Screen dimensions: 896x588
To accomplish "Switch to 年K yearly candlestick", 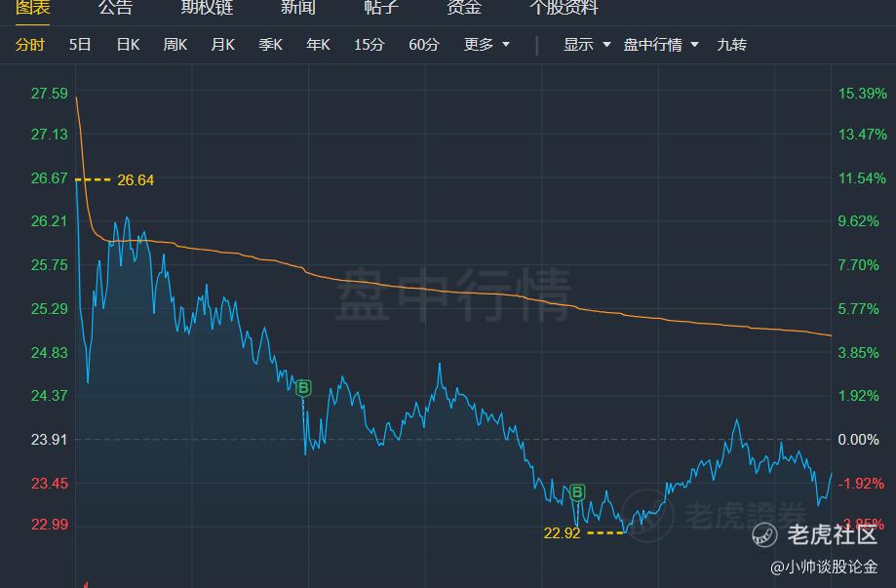I will [318, 45].
